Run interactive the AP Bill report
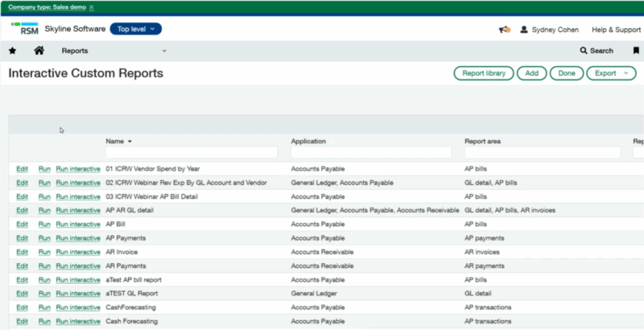The height and width of the screenshot is (330, 644). pyautogui.click(x=78, y=224)
